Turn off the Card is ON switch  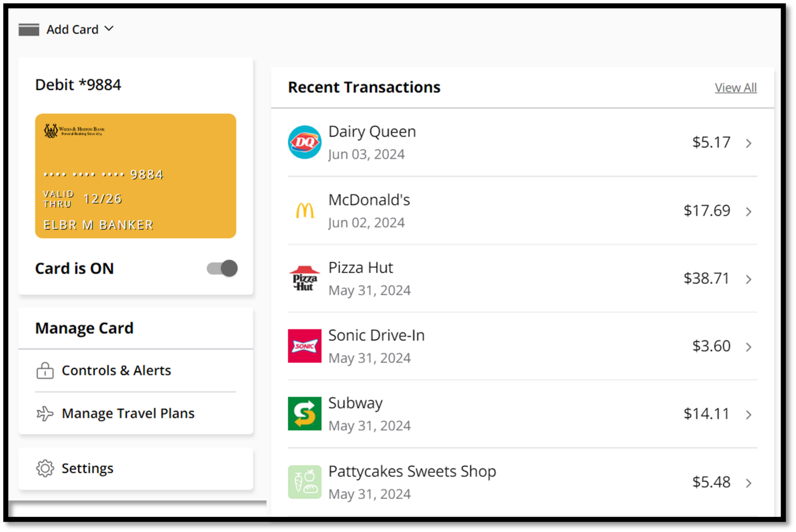pyautogui.click(x=222, y=268)
